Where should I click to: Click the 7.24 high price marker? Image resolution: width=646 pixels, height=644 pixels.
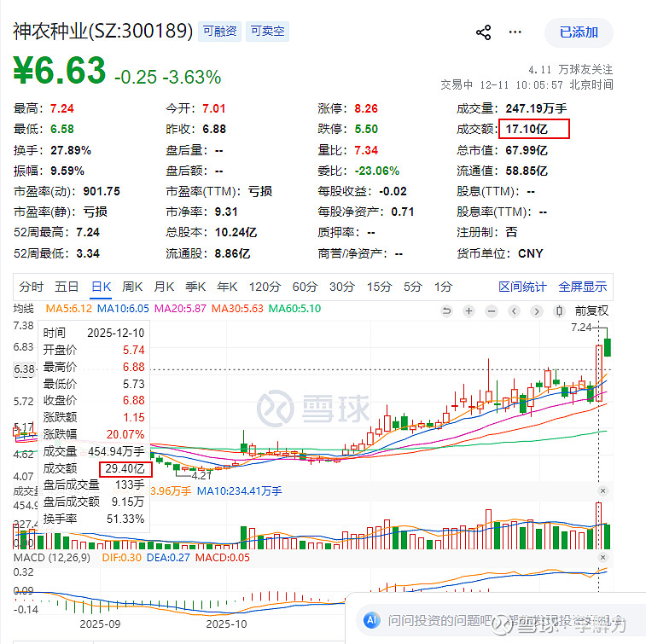pyautogui.click(x=581, y=328)
